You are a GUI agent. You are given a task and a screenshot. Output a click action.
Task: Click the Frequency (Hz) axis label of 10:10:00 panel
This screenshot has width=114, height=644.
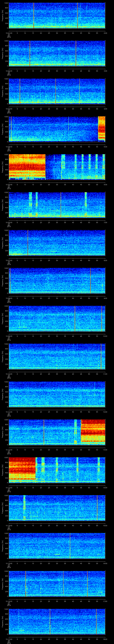[3, 356]
